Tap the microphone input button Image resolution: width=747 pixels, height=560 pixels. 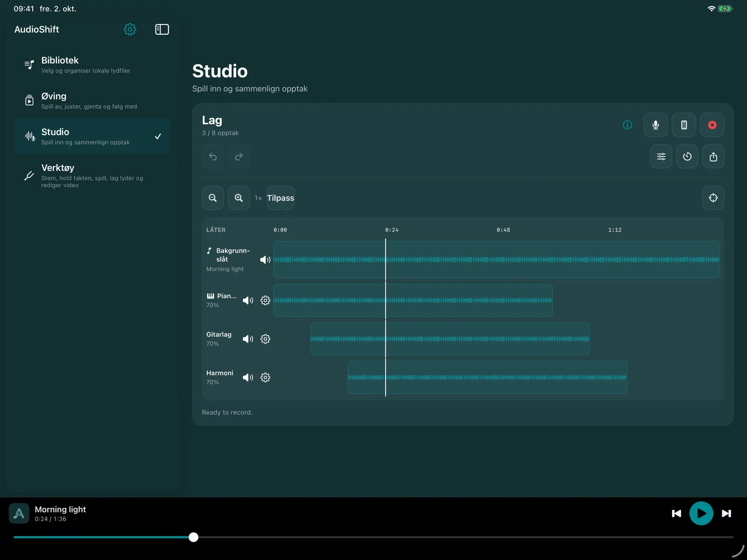pyautogui.click(x=655, y=125)
